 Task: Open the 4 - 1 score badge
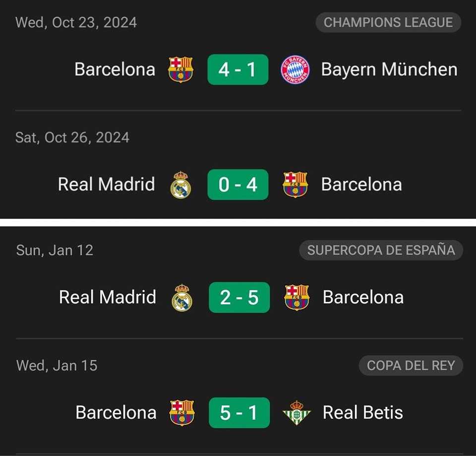(238, 69)
